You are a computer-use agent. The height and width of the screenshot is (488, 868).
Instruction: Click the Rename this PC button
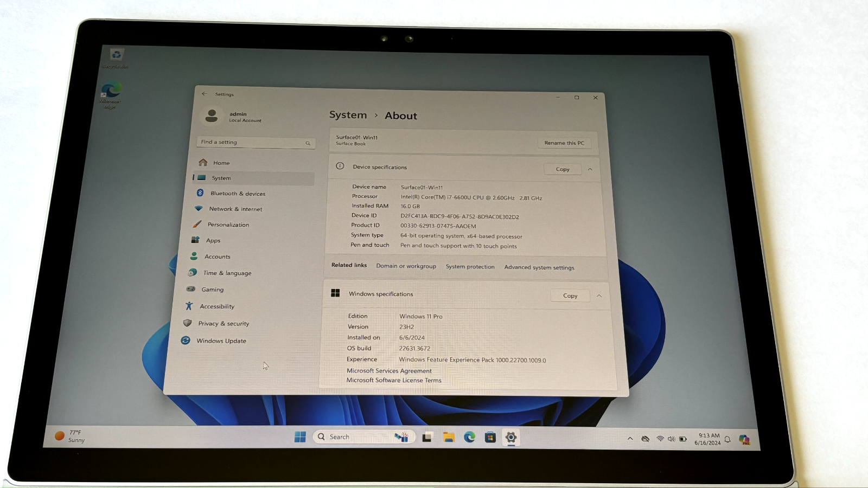pyautogui.click(x=564, y=143)
